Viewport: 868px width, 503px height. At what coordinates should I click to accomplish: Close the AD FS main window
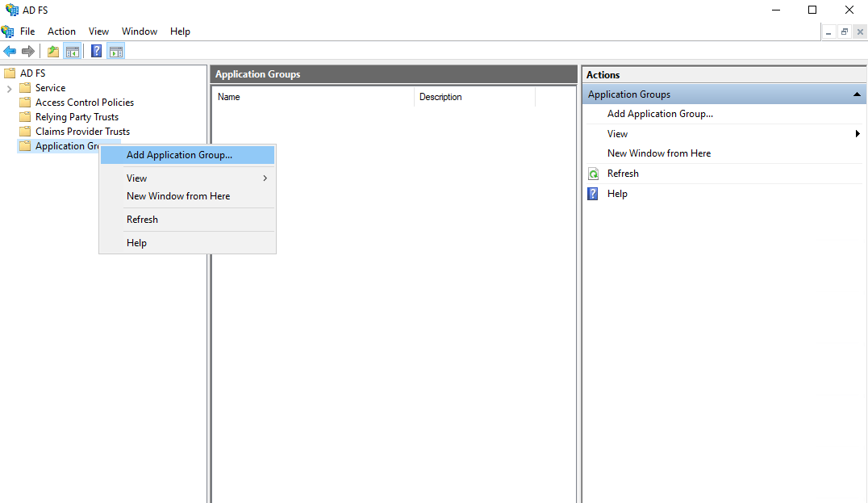pyautogui.click(x=849, y=10)
